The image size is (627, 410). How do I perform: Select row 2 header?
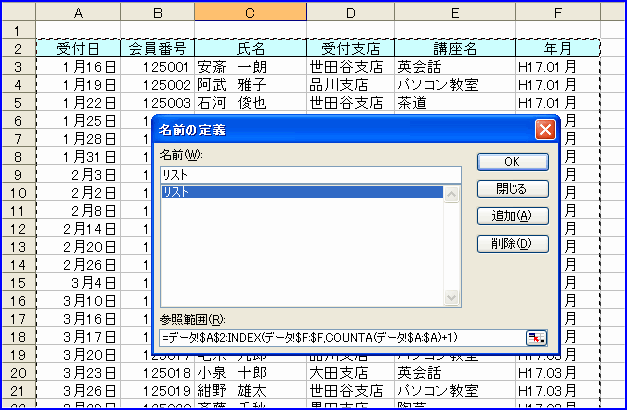coord(18,48)
